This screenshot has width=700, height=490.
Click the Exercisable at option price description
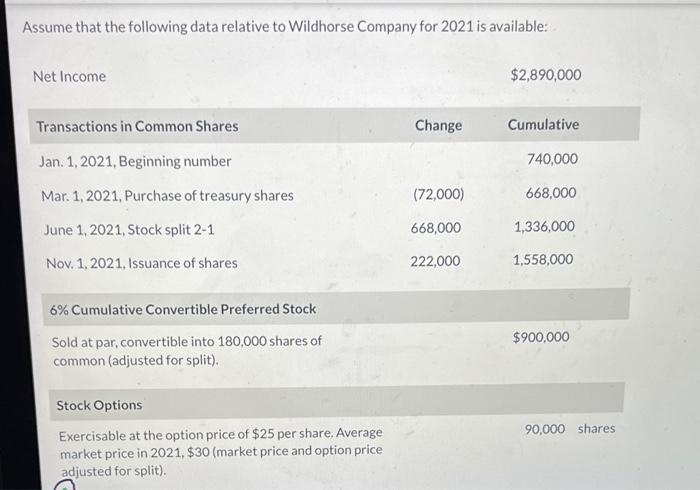click(221, 452)
